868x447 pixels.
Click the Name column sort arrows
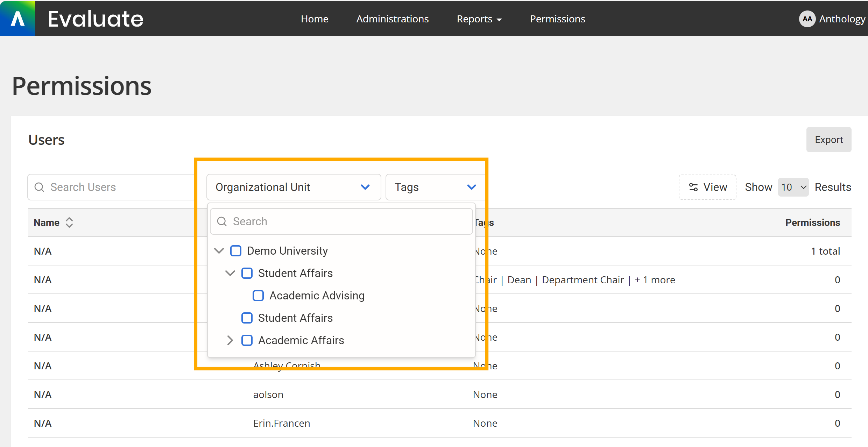(69, 222)
